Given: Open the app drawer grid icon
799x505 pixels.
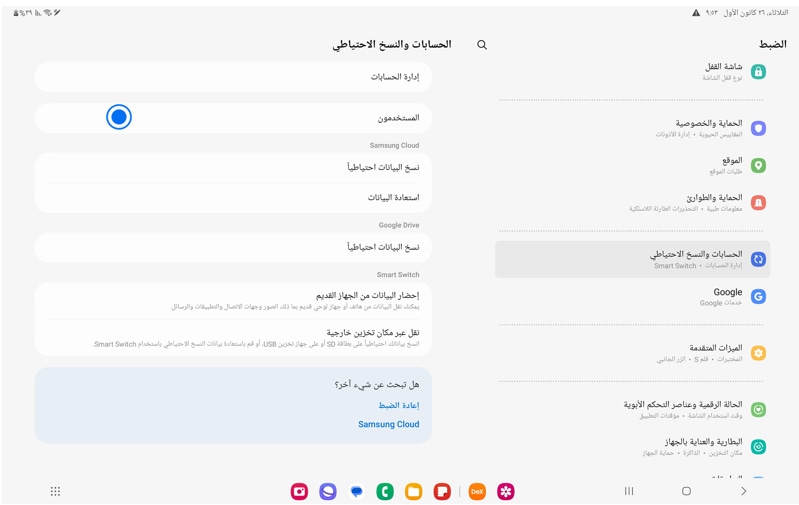Looking at the screenshot, I should 56,491.
